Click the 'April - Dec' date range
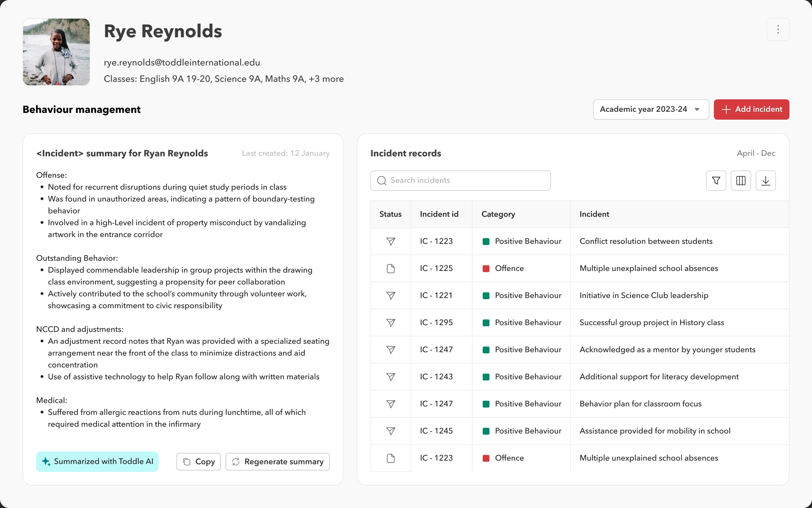 coord(756,153)
